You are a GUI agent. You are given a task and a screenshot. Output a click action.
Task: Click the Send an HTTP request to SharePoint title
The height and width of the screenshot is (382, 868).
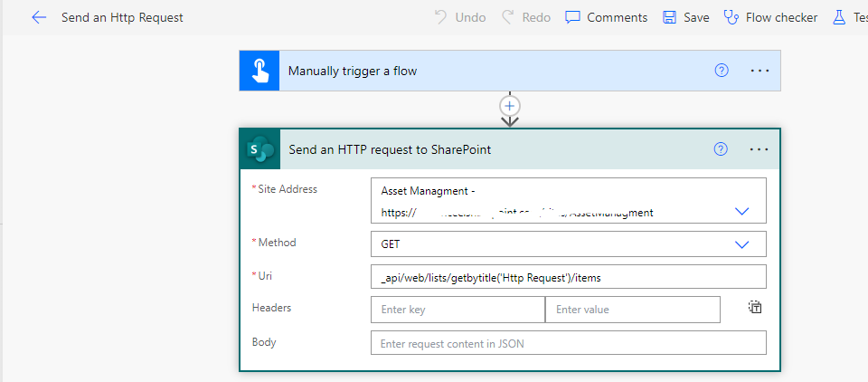point(390,149)
